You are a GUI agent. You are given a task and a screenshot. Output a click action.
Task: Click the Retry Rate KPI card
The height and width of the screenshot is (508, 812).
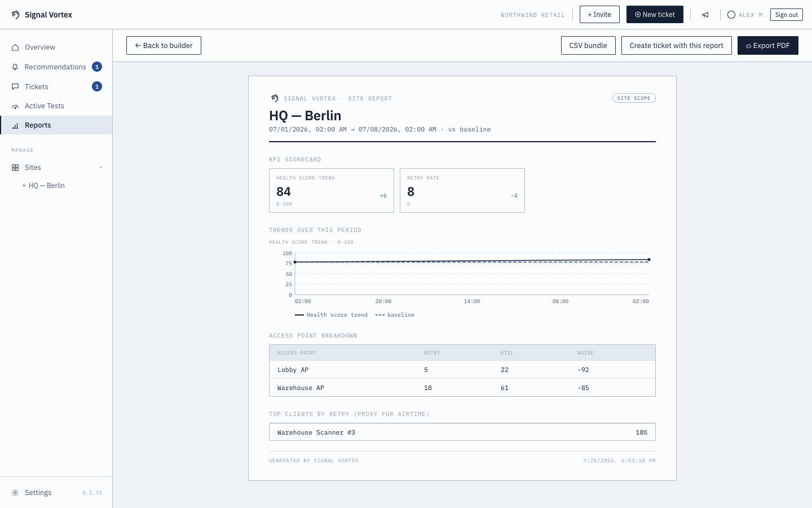click(x=462, y=191)
